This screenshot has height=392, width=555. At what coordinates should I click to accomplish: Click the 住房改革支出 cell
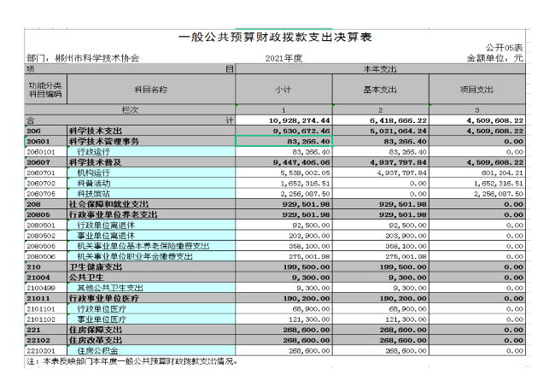click(x=151, y=340)
